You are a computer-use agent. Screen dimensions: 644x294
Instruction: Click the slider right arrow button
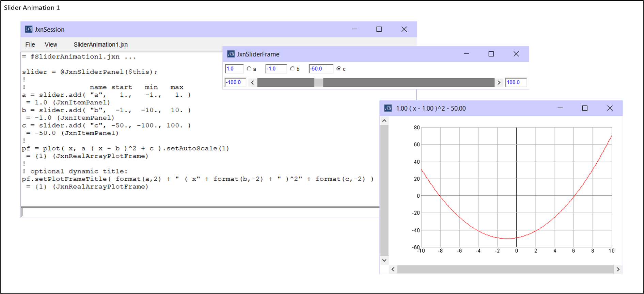(499, 82)
